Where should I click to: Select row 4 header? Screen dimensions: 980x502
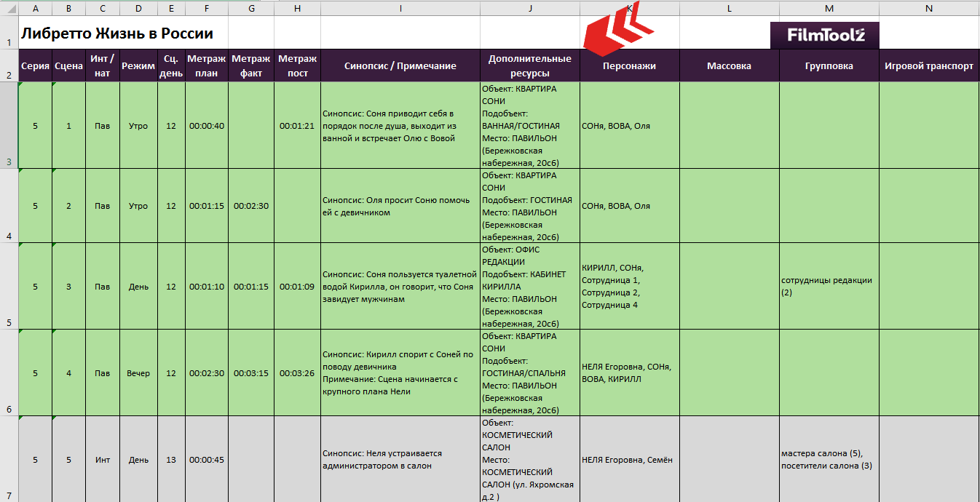[x=9, y=206]
